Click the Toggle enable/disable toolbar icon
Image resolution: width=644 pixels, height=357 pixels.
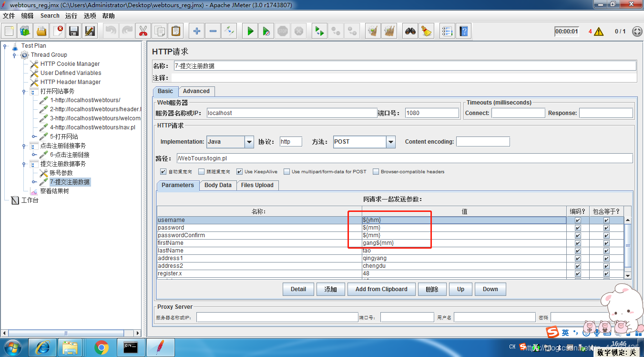click(229, 31)
